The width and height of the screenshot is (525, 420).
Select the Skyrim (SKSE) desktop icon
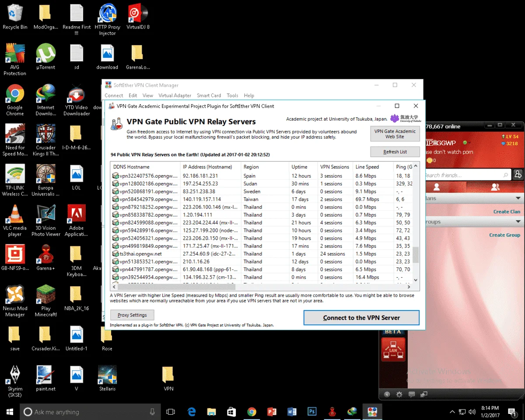point(15,381)
